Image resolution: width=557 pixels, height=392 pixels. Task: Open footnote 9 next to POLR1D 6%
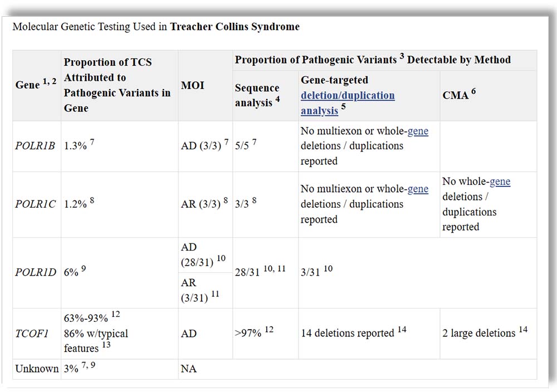click(x=83, y=269)
